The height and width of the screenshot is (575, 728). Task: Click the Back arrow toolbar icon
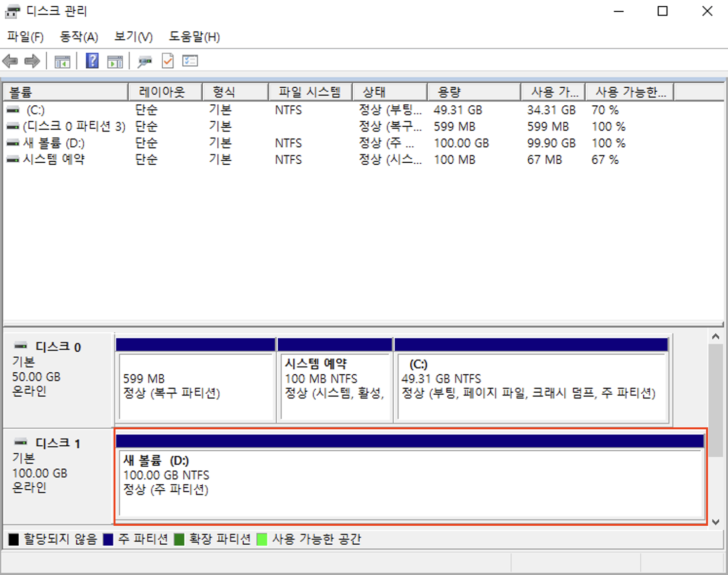tap(10, 61)
